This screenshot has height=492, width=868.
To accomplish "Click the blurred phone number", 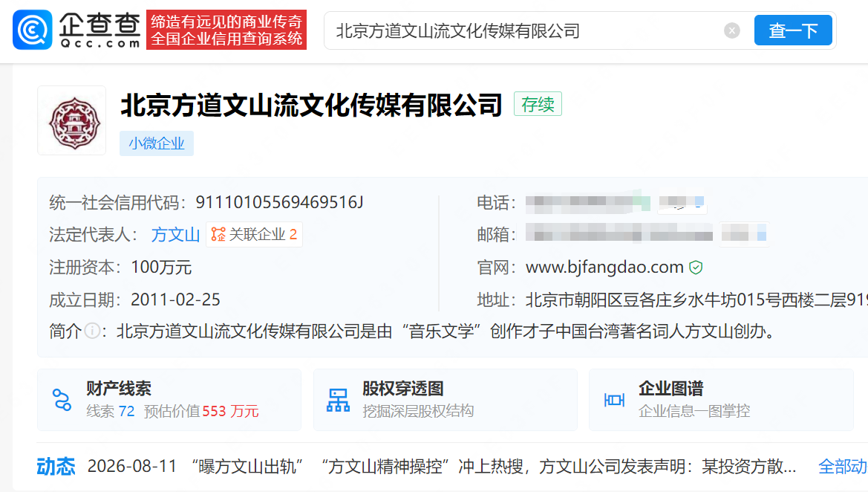I will (x=588, y=203).
